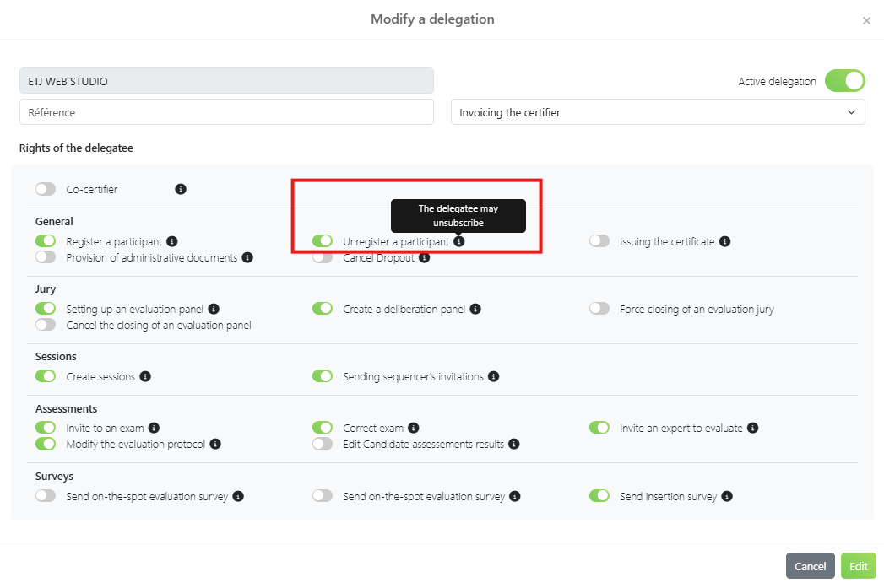The image size is (884, 588).
Task: Click info icon beside Modify the evaluation protocol
Action: (215, 444)
